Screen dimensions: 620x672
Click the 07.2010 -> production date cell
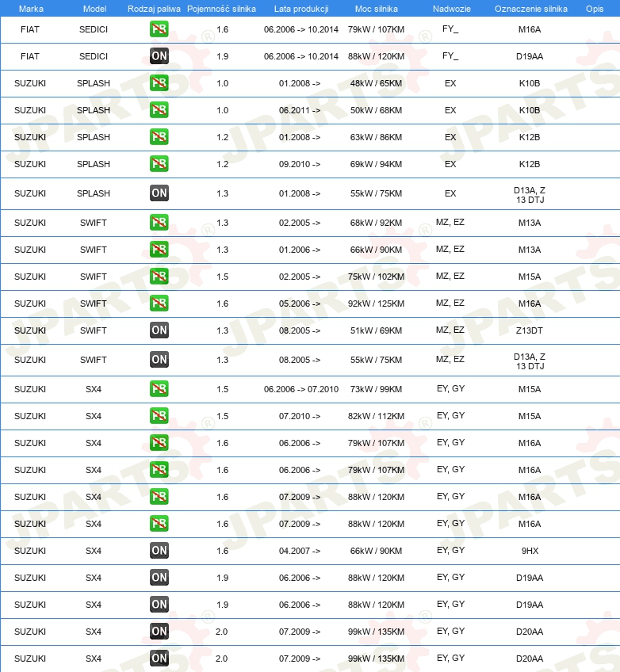299,416
